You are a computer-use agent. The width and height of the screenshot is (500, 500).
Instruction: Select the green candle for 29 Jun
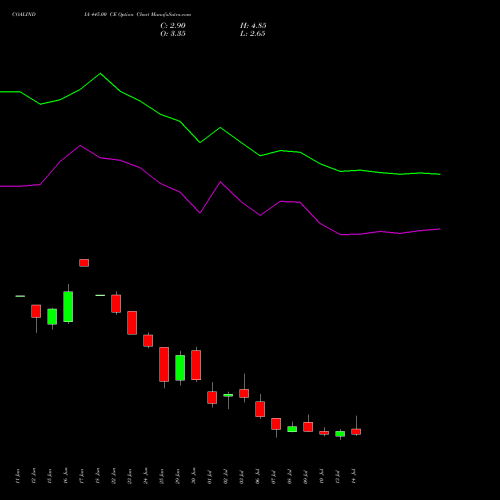point(180,368)
